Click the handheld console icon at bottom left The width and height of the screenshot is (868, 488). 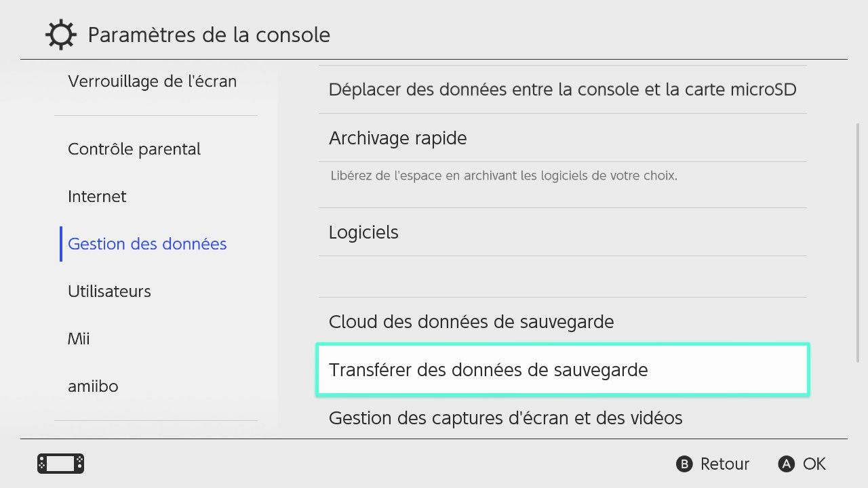point(61,464)
